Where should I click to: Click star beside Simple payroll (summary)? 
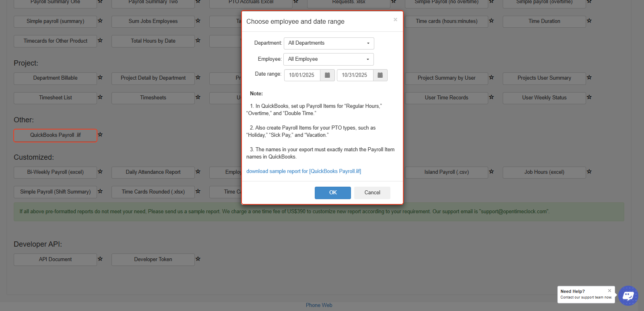click(x=100, y=21)
